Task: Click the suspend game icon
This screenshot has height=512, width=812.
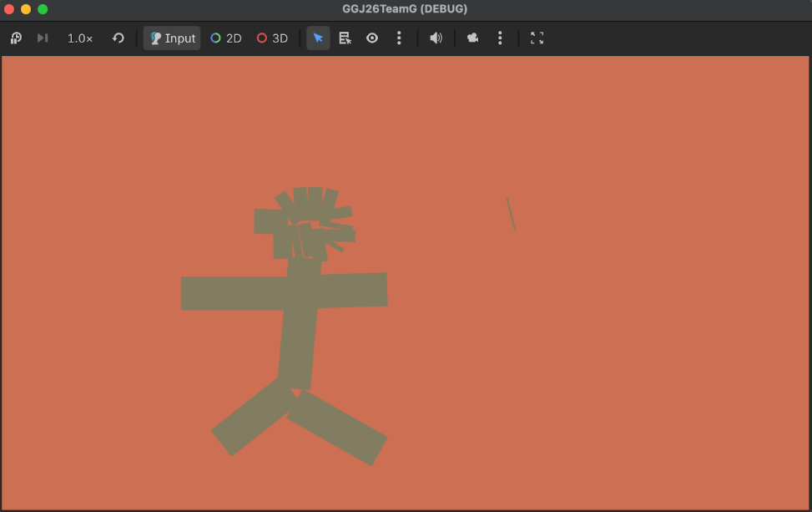Action: click(16, 38)
